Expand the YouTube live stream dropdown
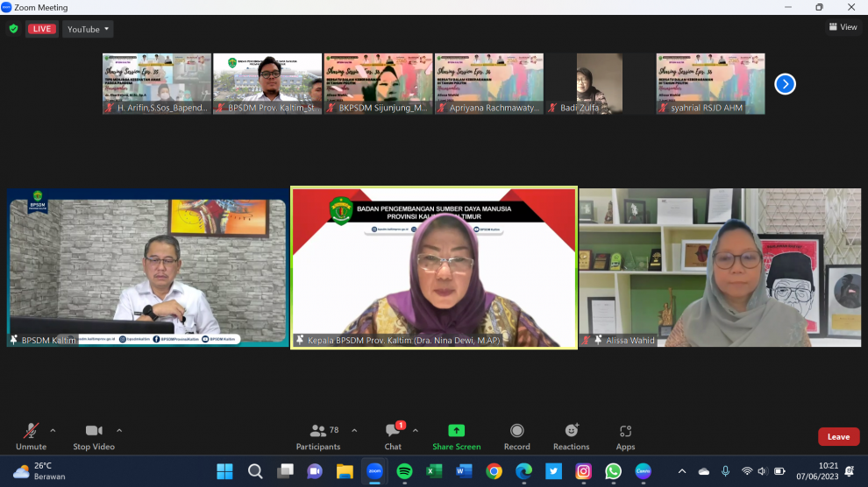 [89, 29]
